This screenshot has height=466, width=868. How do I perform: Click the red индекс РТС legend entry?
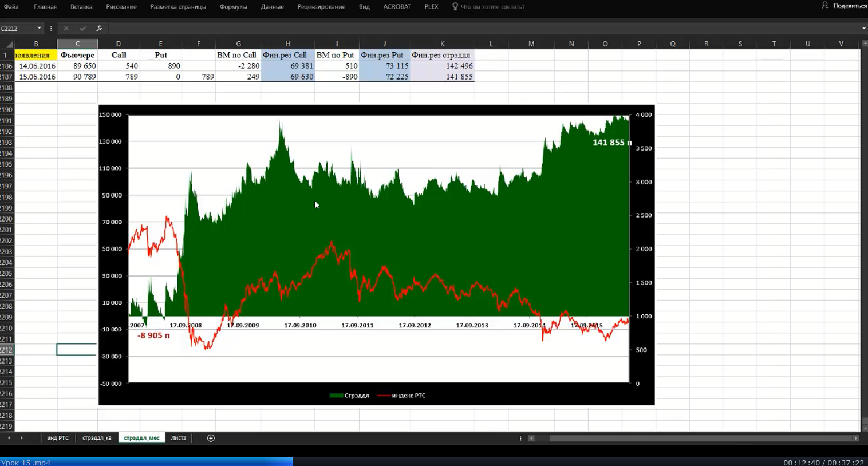click(x=401, y=396)
